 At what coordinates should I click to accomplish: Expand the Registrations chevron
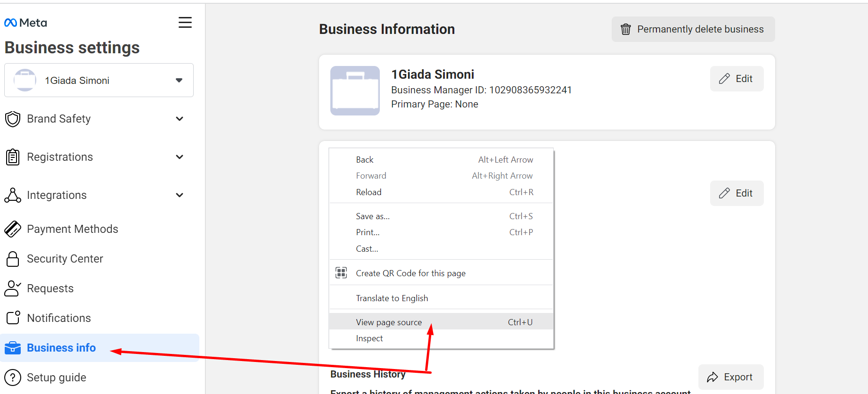tap(180, 157)
